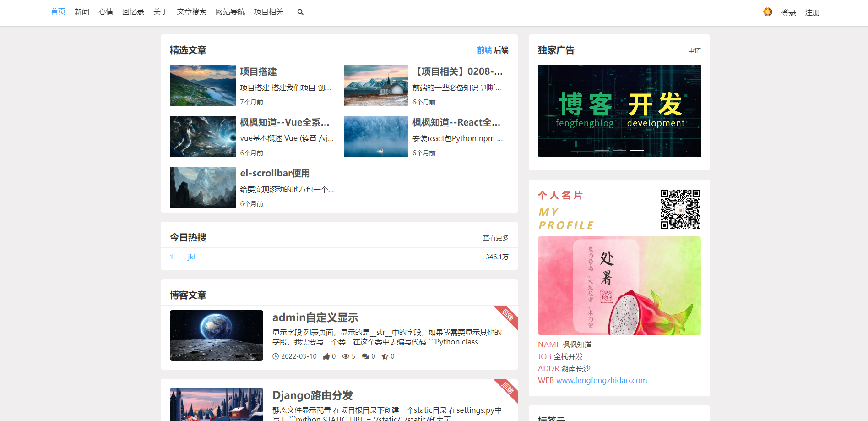Click 查看更多 in 今日热搜
The width and height of the screenshot is (868, 421).
(496, 238)
